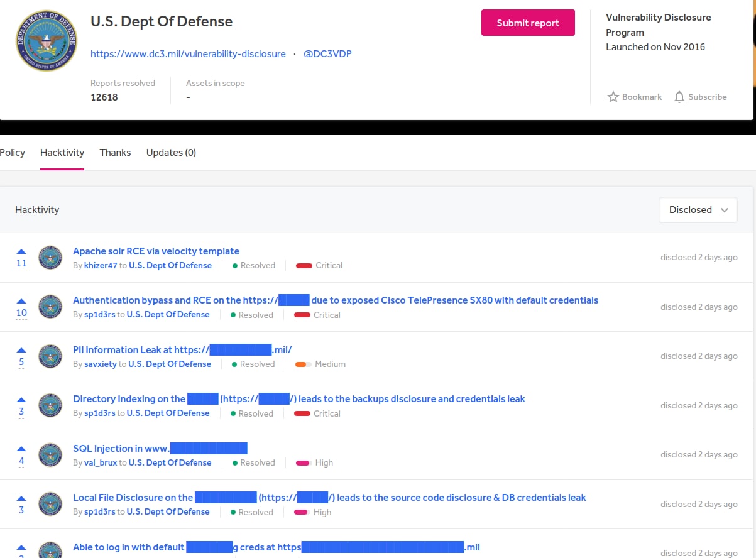Click the Bookmark text label
This screenshot has height=558, width=756.
pos(642,97)
